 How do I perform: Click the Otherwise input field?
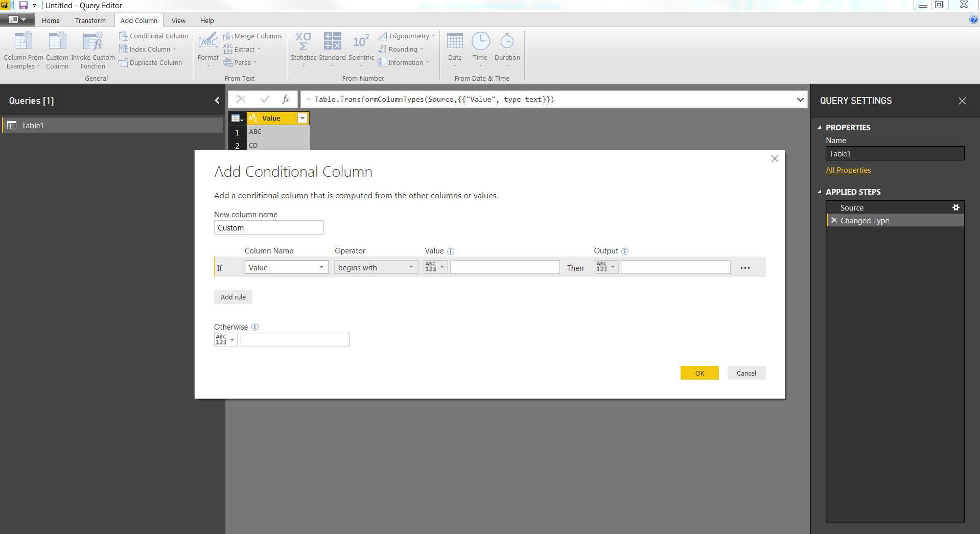[x=295, y=339]
